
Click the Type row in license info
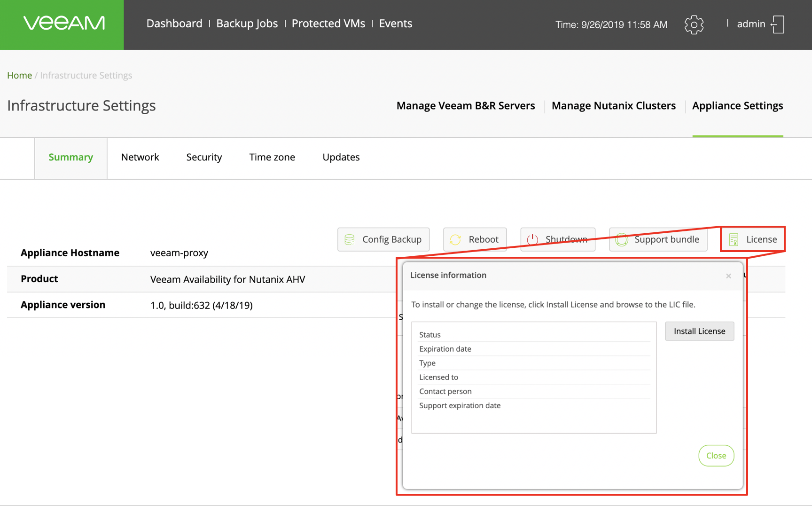pyautogui.click(x=534, y=363)
